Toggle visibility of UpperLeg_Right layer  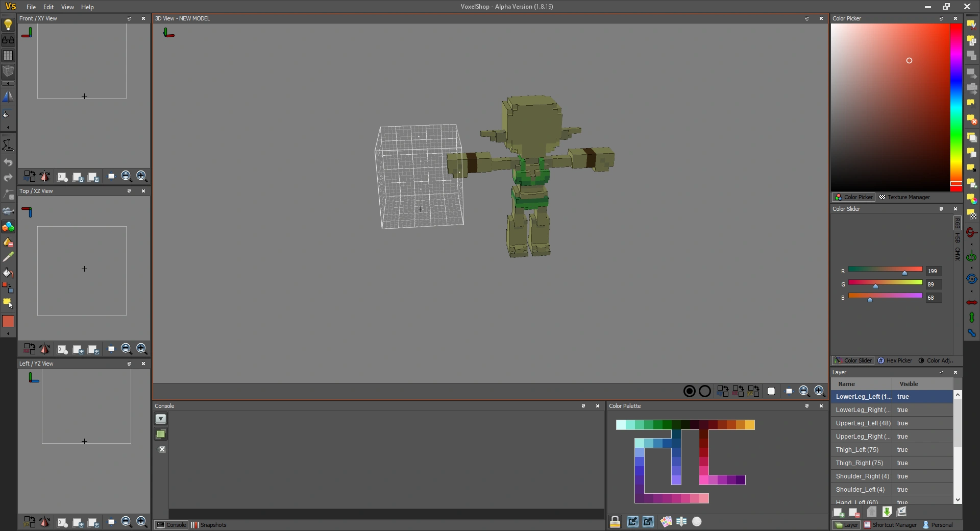(923, 437)
